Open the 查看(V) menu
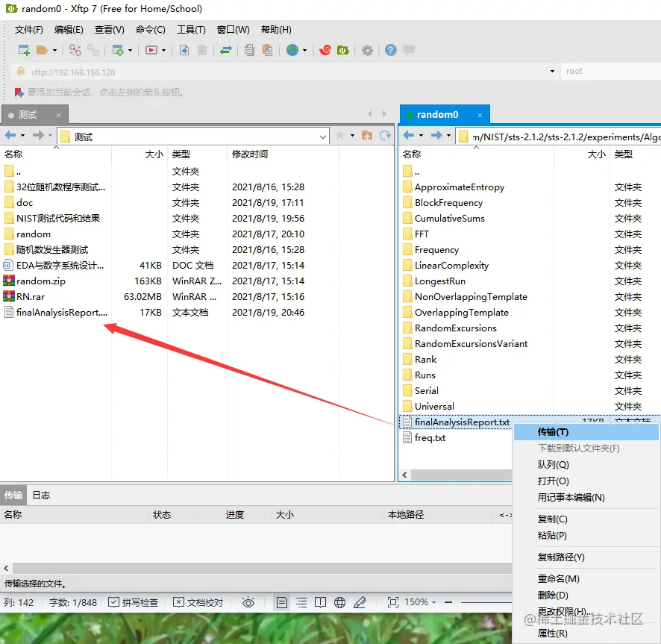661x644 pixels. pos(110,30)
